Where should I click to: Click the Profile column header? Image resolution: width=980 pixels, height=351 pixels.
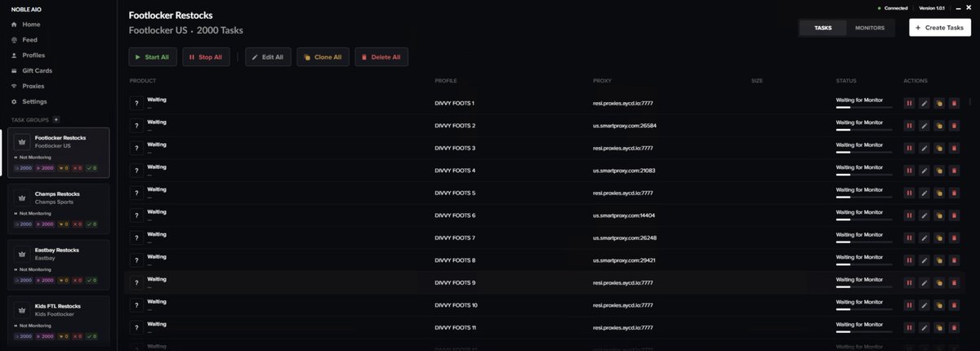pos(446,81)
